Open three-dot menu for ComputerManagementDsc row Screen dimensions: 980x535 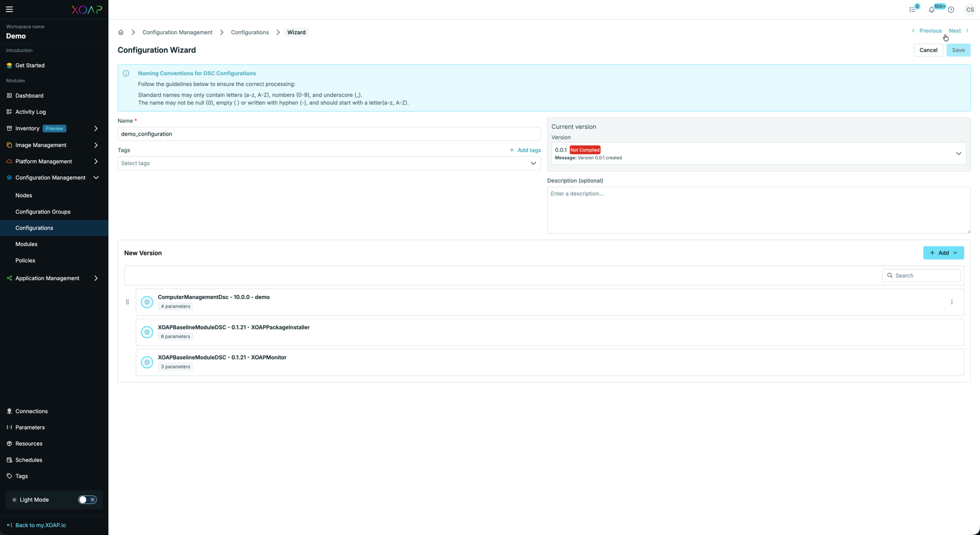point(951,302)
